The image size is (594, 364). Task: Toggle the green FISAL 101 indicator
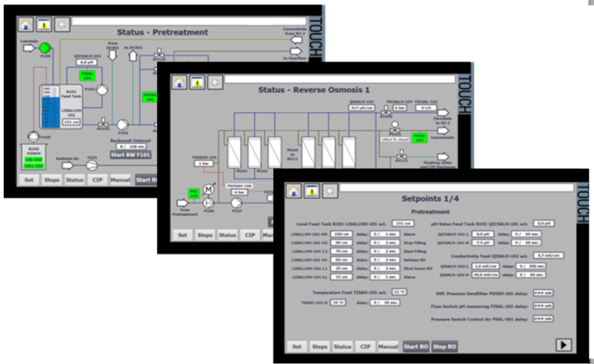tap(87, 76)
